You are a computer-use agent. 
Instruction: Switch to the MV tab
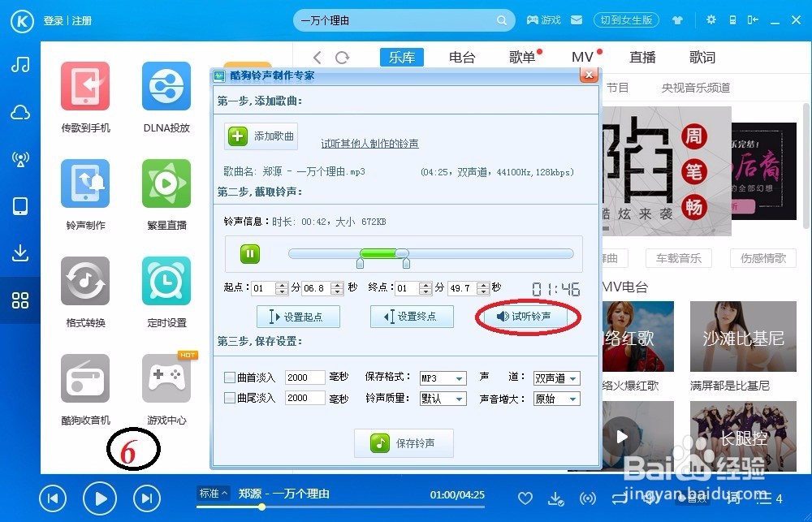582,57
